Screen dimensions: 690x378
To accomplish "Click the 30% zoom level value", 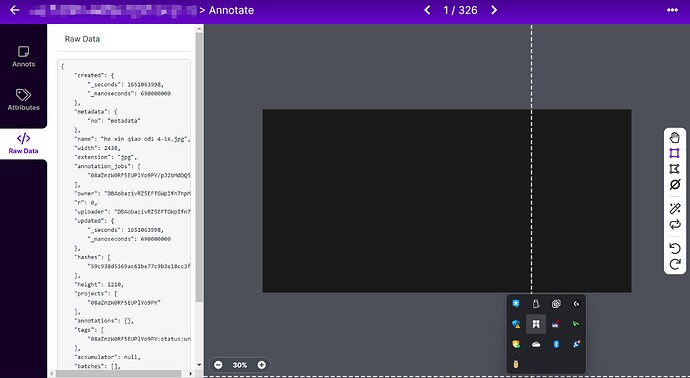I will click(240, 365).
